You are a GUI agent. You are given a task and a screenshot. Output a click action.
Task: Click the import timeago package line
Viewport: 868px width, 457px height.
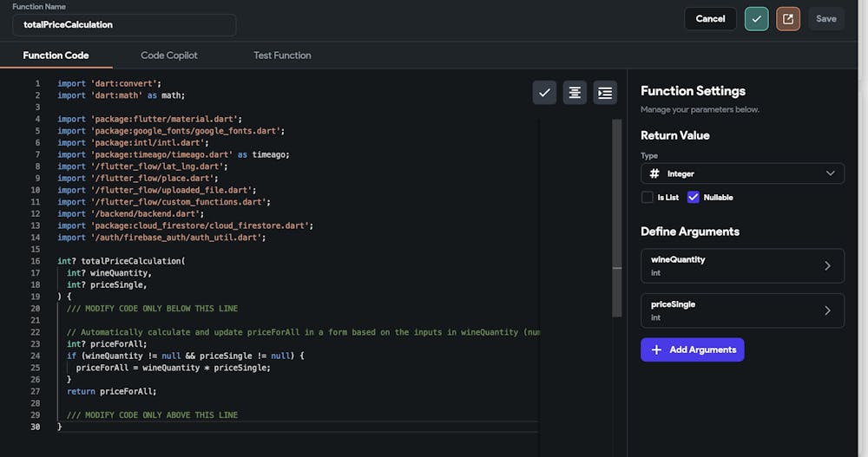click(x=174, y=155)
